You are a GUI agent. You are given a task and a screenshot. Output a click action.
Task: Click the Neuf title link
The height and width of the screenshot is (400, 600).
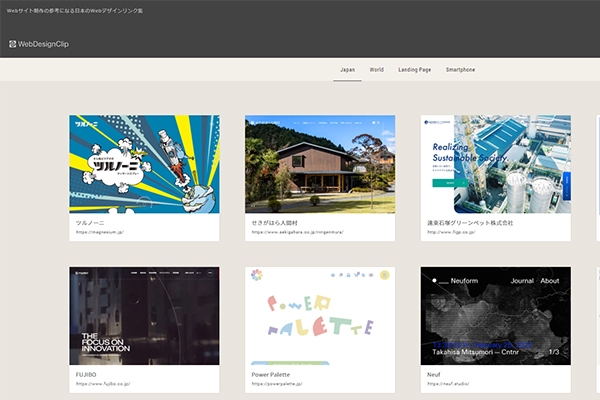pyautogui.click(x=433, y=373)
